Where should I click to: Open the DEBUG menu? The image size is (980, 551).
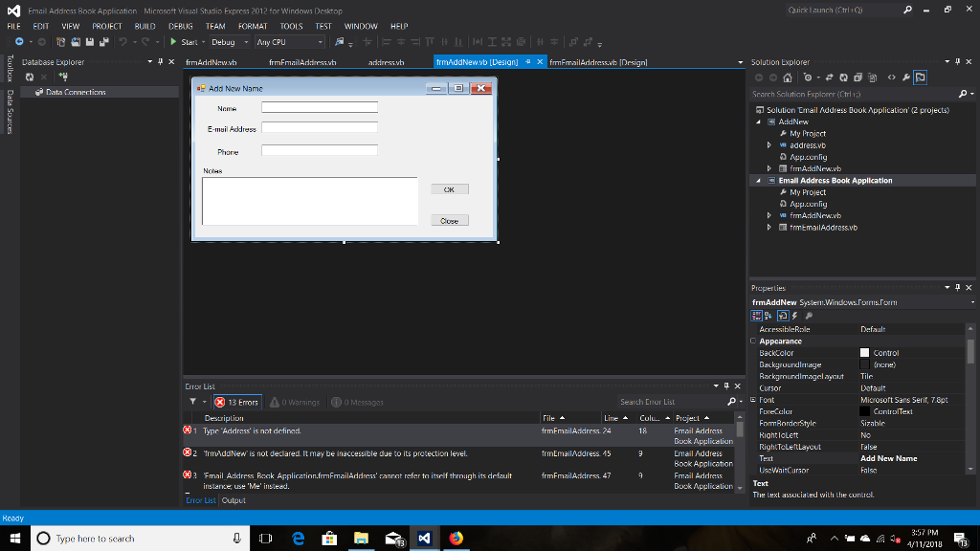tap(180, 26)
